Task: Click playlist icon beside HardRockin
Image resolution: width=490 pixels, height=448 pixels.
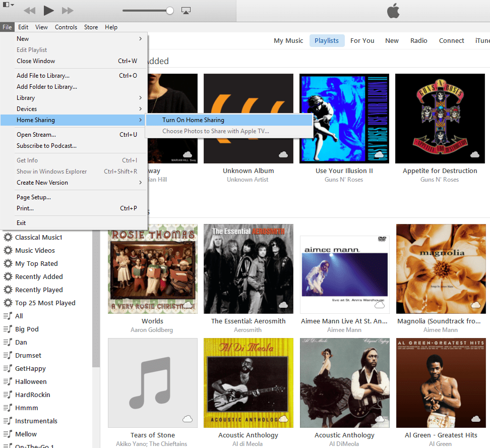Action: pos(8,395)
